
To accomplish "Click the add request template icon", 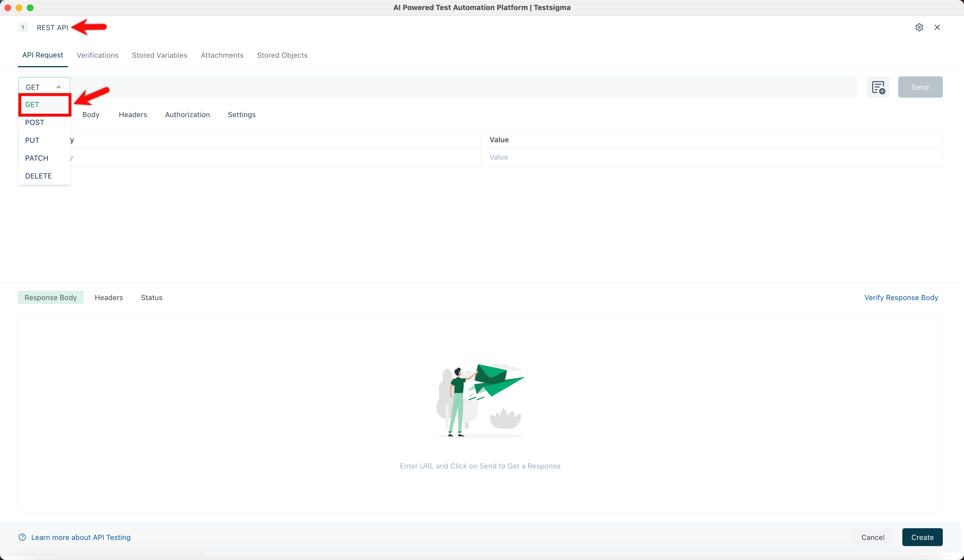I will [x=878, y=87].
